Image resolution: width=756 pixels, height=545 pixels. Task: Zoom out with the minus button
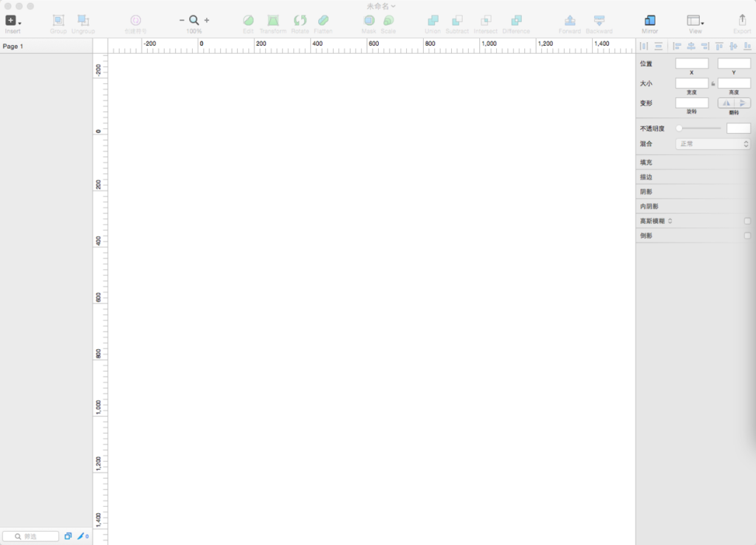pyautogui.click(x=182, y=20)
